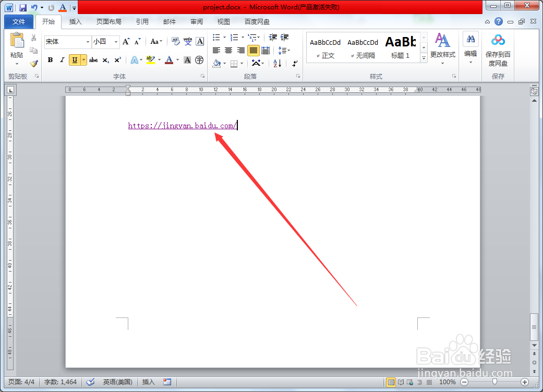The width and height of the screenshot is (543, 392).
Task: Decrease paragraph indent
Action: (273, 38)
